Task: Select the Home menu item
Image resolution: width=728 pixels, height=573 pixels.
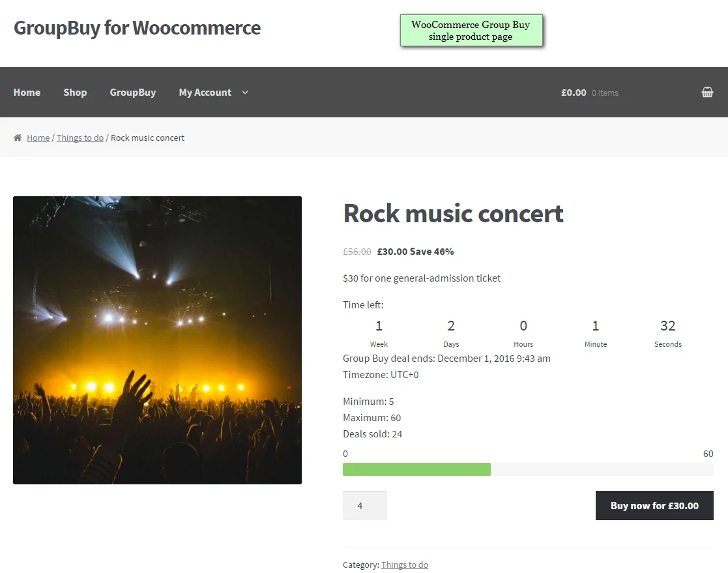Action: point(27,93)
